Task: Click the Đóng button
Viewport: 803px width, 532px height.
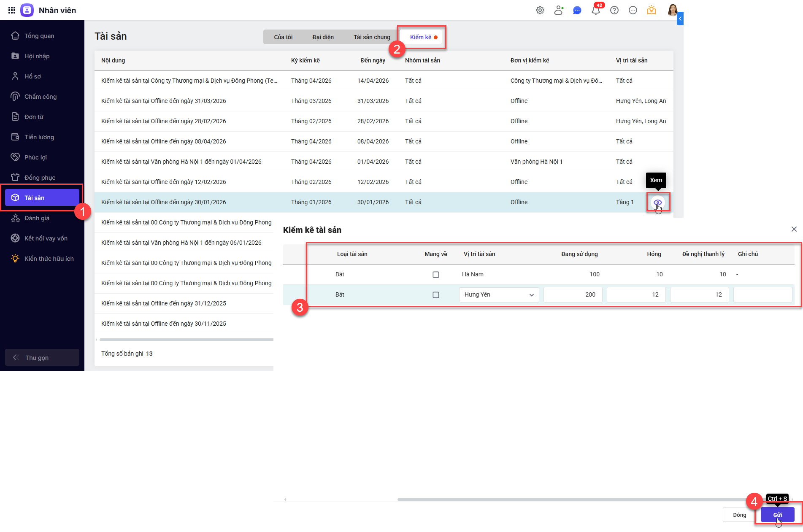Action: point(739,515)
